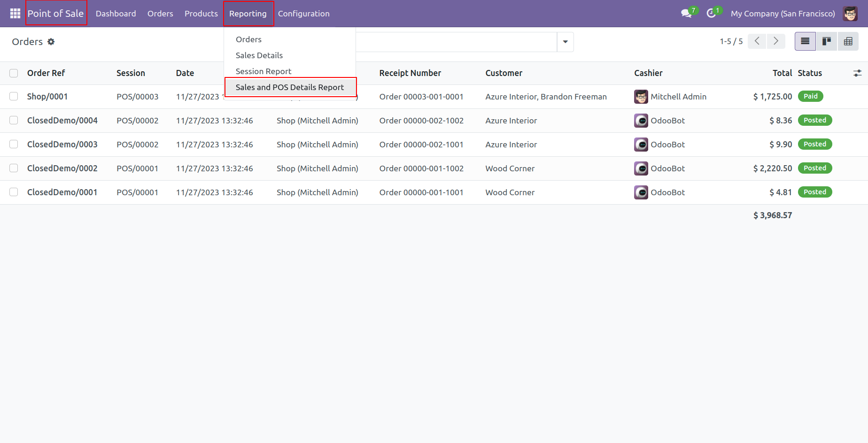Image resolution: width=868 pixels, height=443 pixels.
Task: Sort by Cashier column header
Action: tap(648, 73)
